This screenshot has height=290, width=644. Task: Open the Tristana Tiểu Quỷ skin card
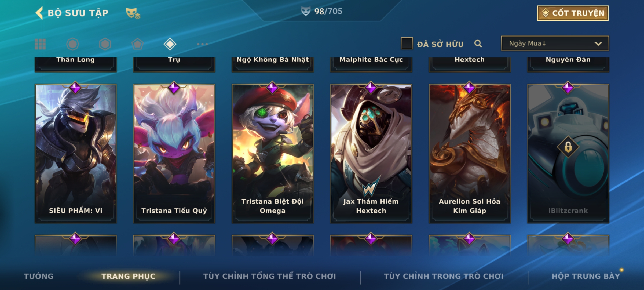(174, 154)
